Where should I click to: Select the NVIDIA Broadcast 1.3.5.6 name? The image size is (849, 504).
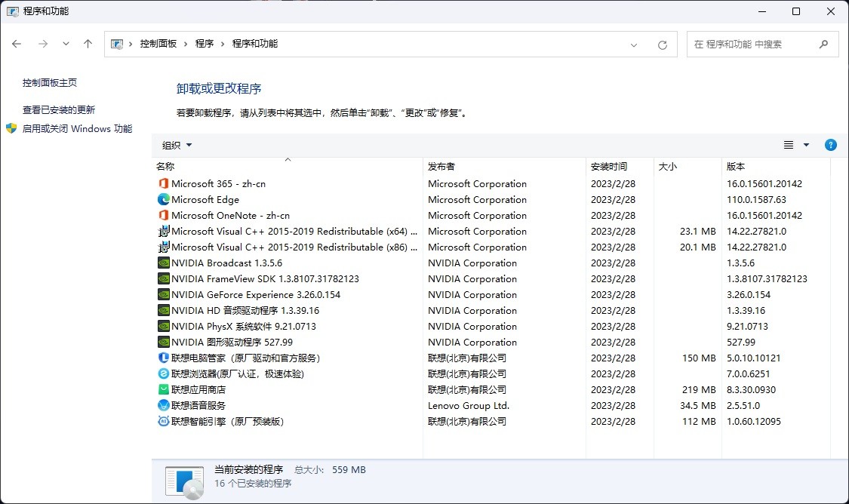click(x=227, y=263)
